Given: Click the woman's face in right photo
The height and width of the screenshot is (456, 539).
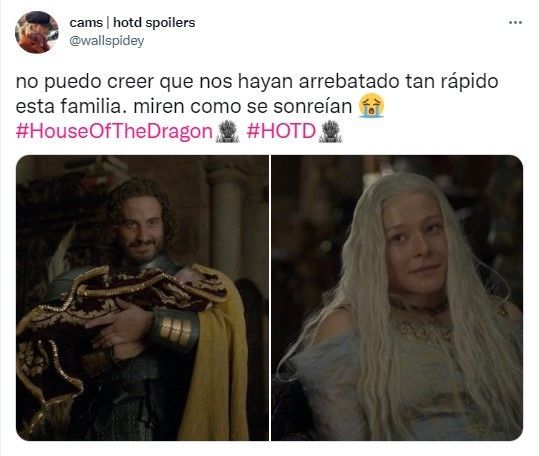Looking at the screenshot, I should pos(412,242).
